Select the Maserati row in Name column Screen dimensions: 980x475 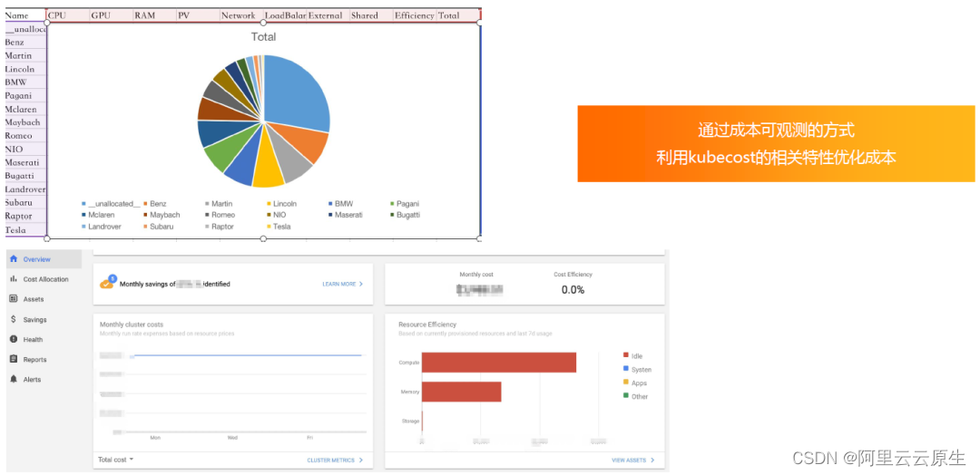pos(25,163)
